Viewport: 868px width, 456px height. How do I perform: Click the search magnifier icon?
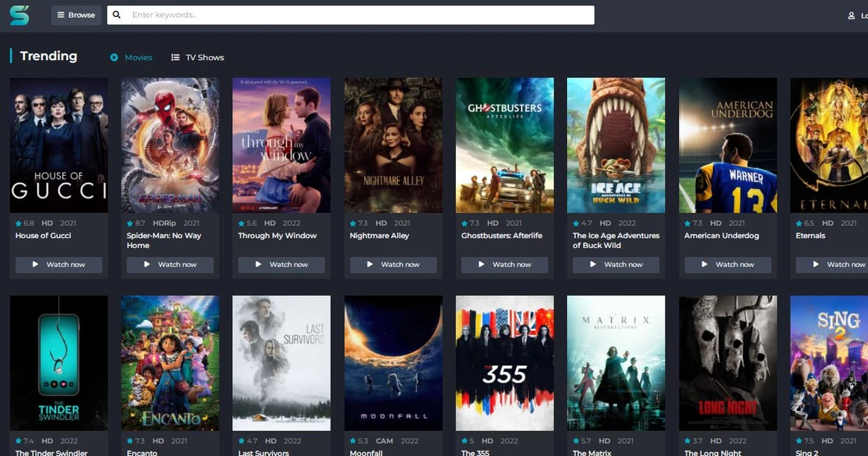coord(117,14)
